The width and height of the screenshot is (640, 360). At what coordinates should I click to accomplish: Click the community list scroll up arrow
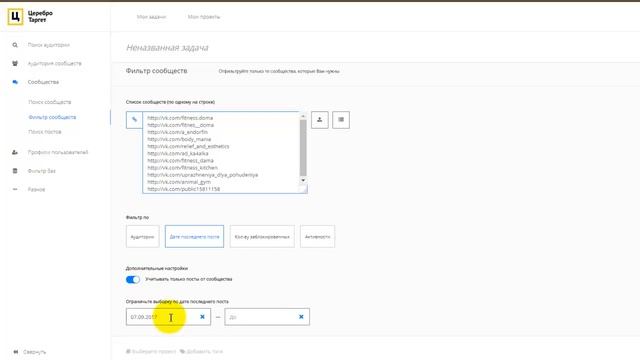303,116
